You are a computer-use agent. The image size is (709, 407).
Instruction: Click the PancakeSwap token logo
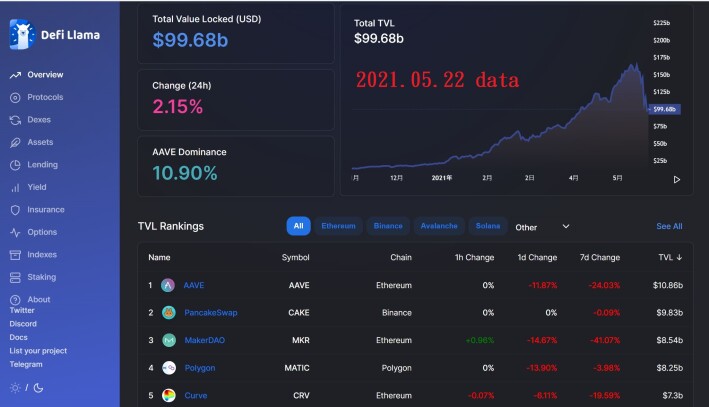click(x=169, y=312)
